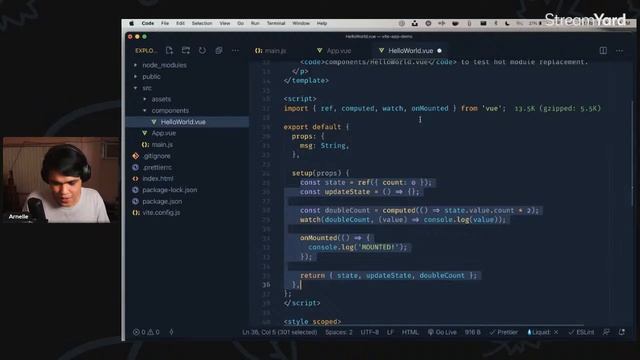The height and width of the screenshot is (360, 640).
Task: Click the git icon beside .gitignore
Action: pyautogui.click(x=136, y=156)
